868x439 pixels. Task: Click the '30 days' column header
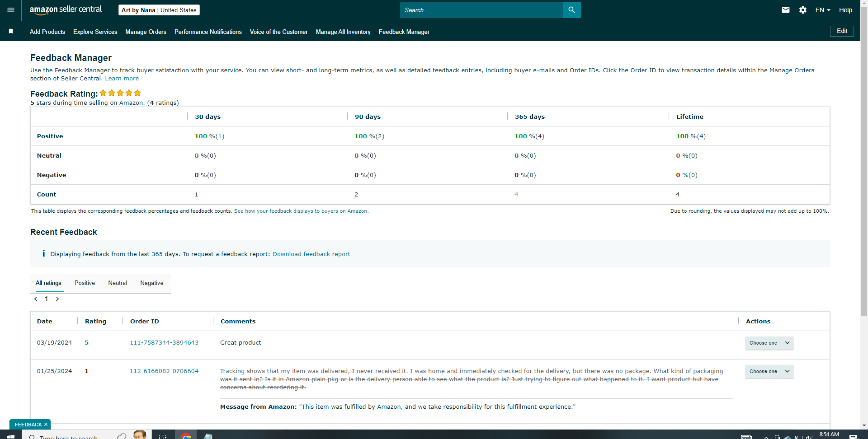[x=208, y=117]
